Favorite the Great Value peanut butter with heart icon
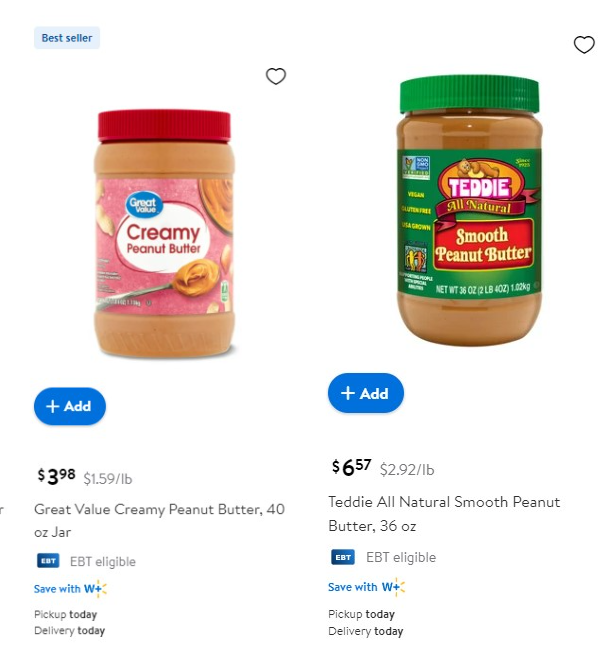 [276, 76]
